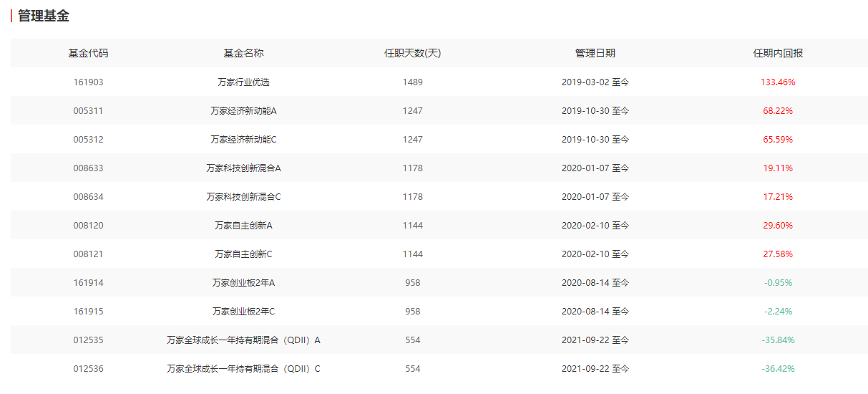The image size is (868, 394).
Task: Open fund link 万家行业优选
Action: point(243,82)
